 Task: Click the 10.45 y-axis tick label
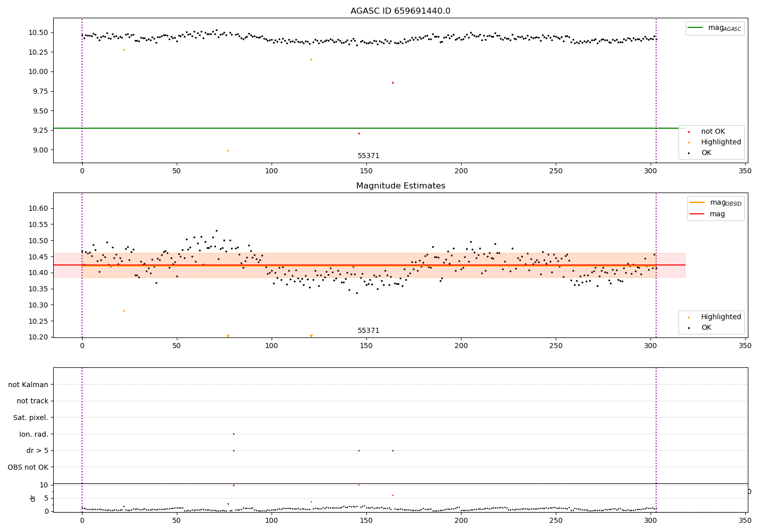38,257
